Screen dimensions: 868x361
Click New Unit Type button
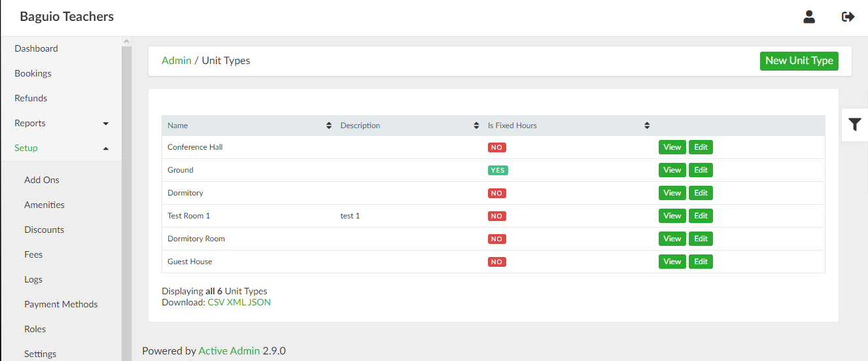coord(799,61)
